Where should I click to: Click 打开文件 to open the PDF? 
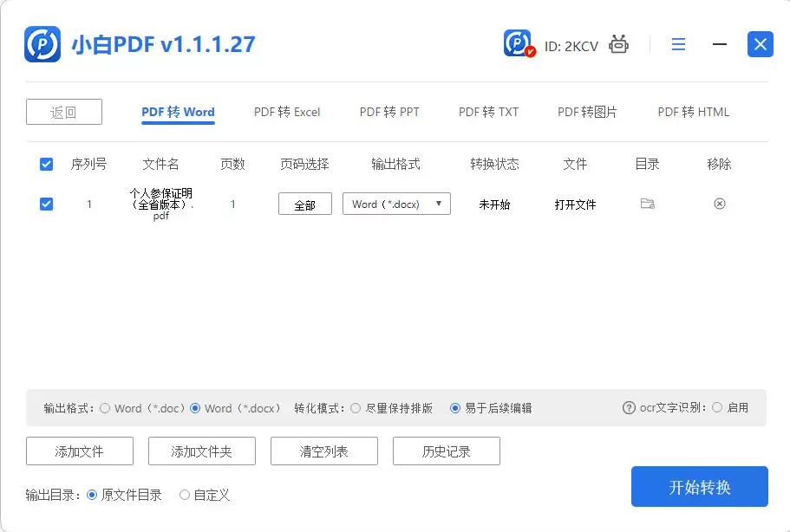click(575, 204)
